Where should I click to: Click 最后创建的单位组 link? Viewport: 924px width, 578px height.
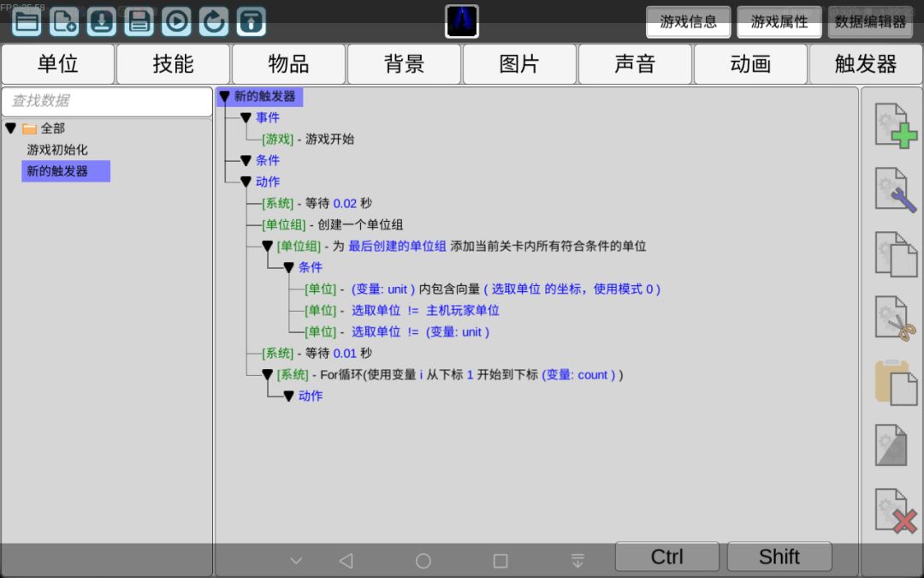click(397, 246)
